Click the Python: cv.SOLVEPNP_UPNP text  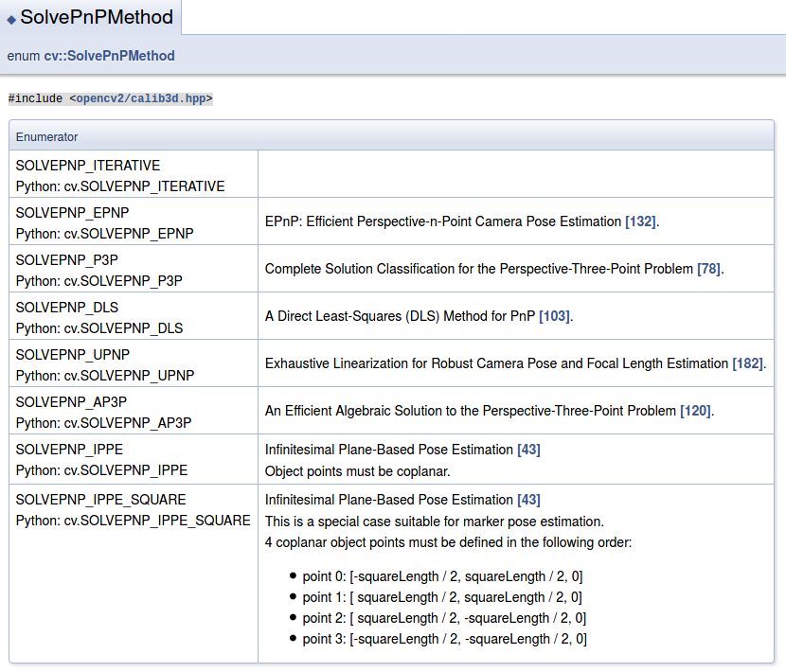[105, 376]
